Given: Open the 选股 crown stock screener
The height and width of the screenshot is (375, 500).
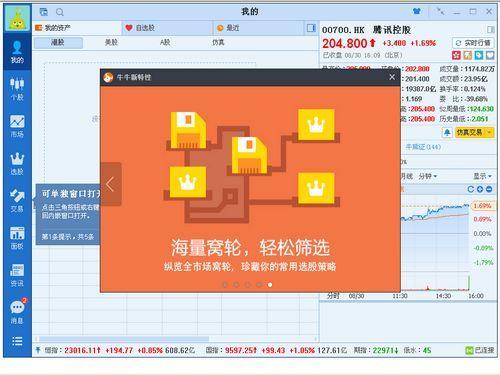Looking at the screenshot, I should pyautogui.click(x=17, y=164).
